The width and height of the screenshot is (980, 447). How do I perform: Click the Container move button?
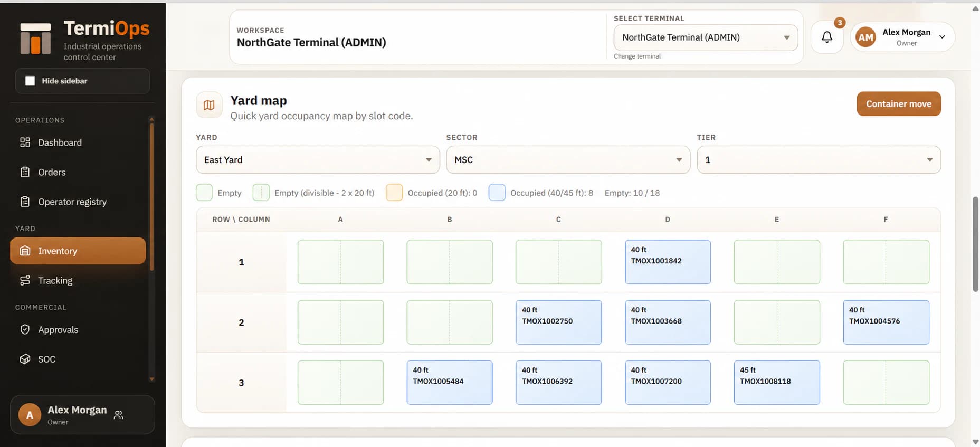[899, 104]
